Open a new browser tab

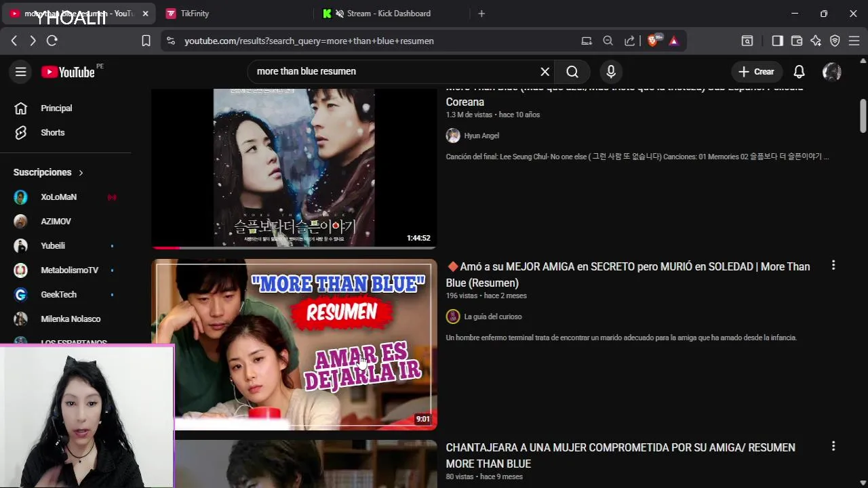pyautogui.click(x=481, y=14)
